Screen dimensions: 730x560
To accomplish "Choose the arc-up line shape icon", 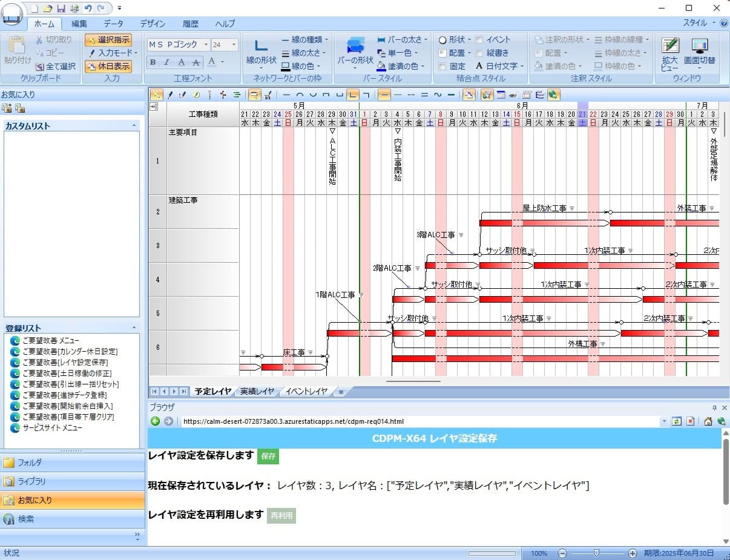I will point(299,94).
